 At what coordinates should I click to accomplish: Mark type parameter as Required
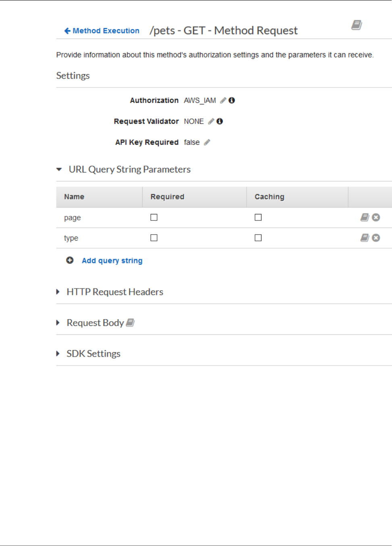[x=154, y=238]
